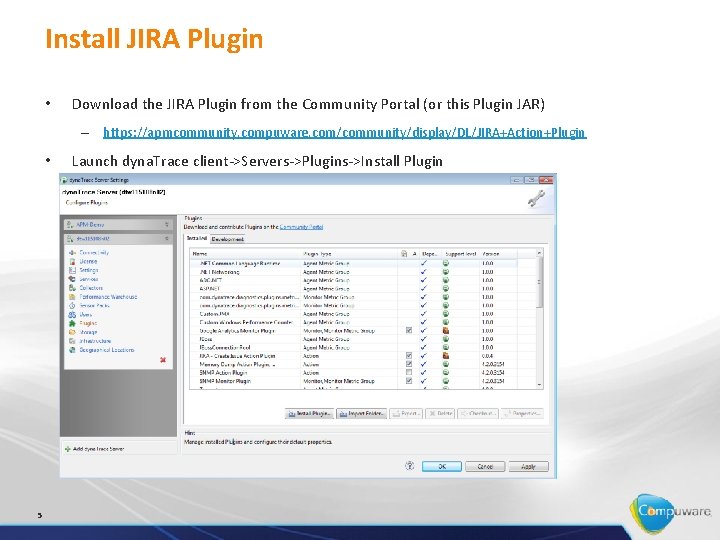The image size is (720, 540).
Task: Open the Collectors section in sidebar
Action: click(91, 288)
